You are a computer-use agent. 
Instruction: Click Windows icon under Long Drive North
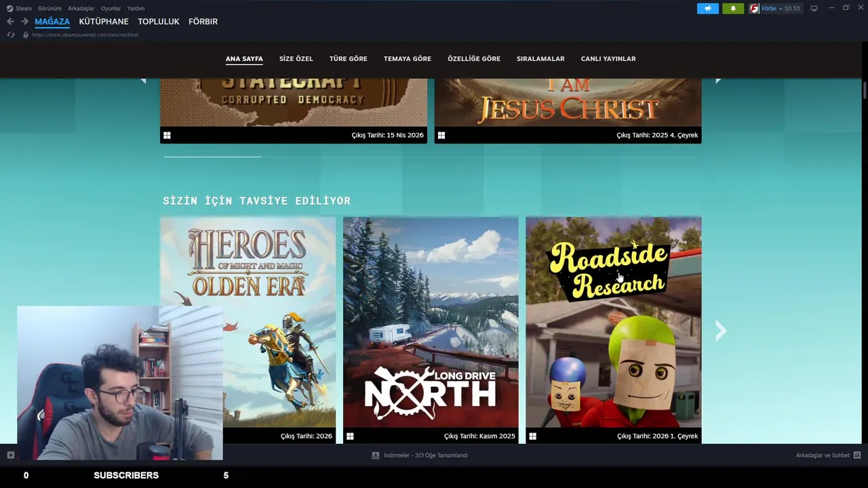350,436
